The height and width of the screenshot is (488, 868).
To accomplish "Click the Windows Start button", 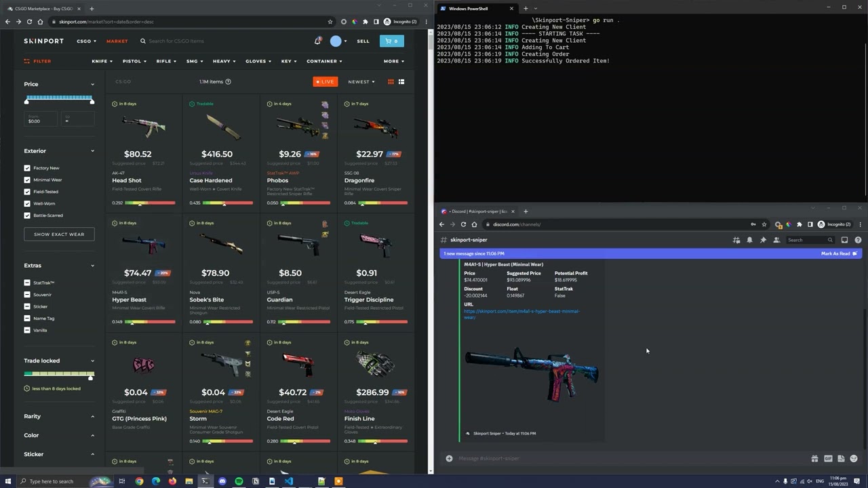I will (x=7, y=481).
